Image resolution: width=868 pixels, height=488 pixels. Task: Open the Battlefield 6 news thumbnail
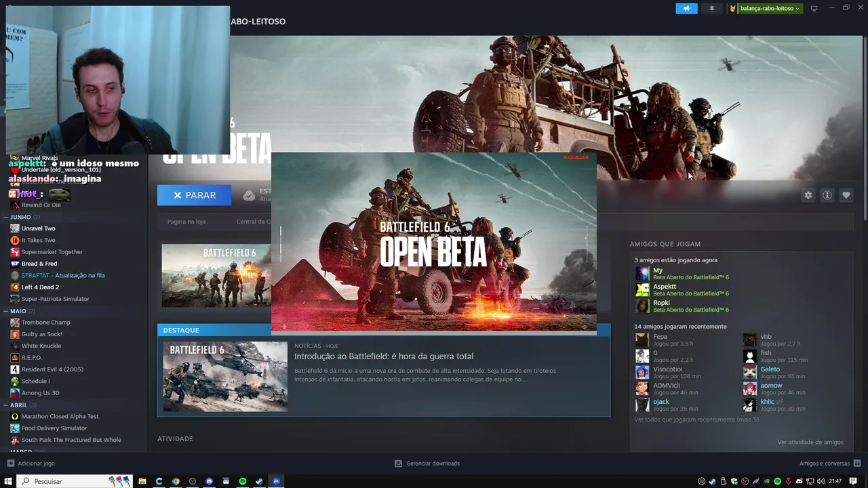coord(225,377)
